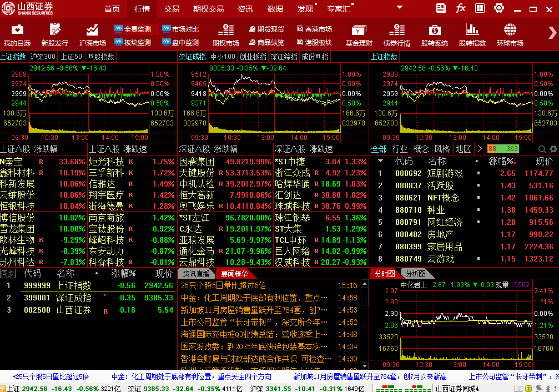This screenshot has height=392, width=559.
Task: Open sector list column dropdown triangle
Action: [380, 161]
